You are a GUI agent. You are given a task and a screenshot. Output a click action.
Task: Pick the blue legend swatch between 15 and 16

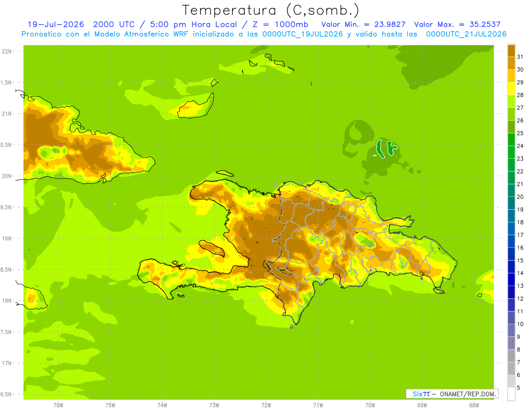[511, 254]
